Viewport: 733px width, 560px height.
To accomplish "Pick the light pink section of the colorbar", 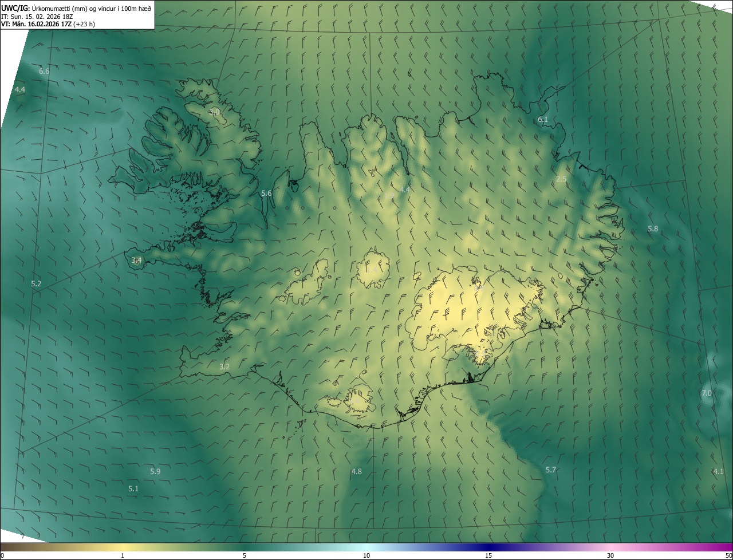I will [x=610, y=547].
